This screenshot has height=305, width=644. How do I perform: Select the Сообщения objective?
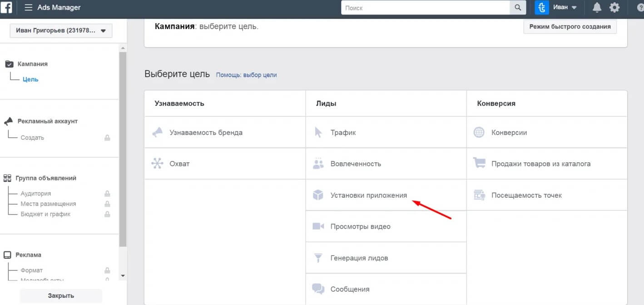point(386,289)
